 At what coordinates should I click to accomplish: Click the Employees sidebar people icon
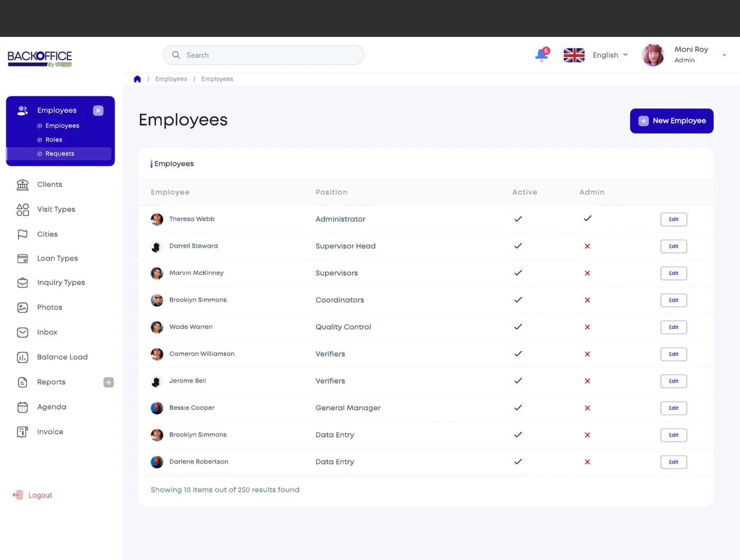click(x=22, y=111)
